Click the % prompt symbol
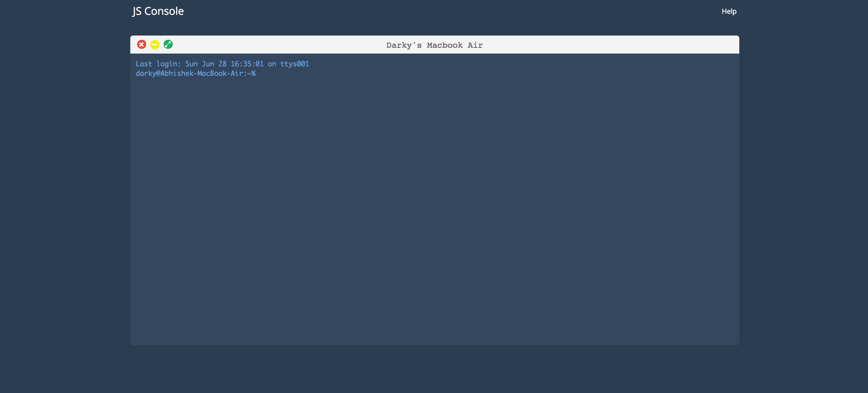Image resolution: width=868 pixels, height=393 pixels. coord(253,73)
